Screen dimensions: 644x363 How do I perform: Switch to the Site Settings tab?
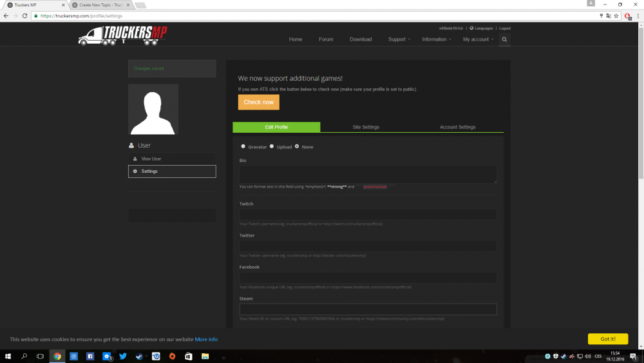pyautogui.click(x=366, y=127)
